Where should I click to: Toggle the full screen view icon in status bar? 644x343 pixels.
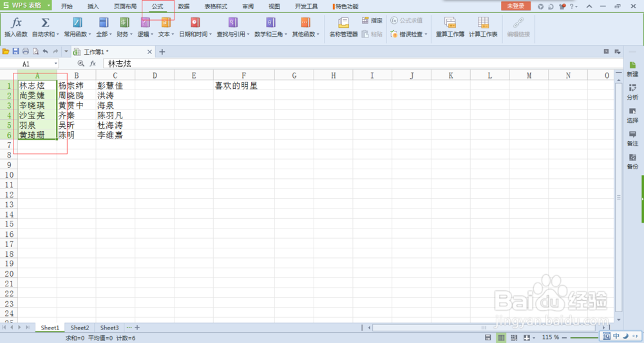(x=527, y=338)
